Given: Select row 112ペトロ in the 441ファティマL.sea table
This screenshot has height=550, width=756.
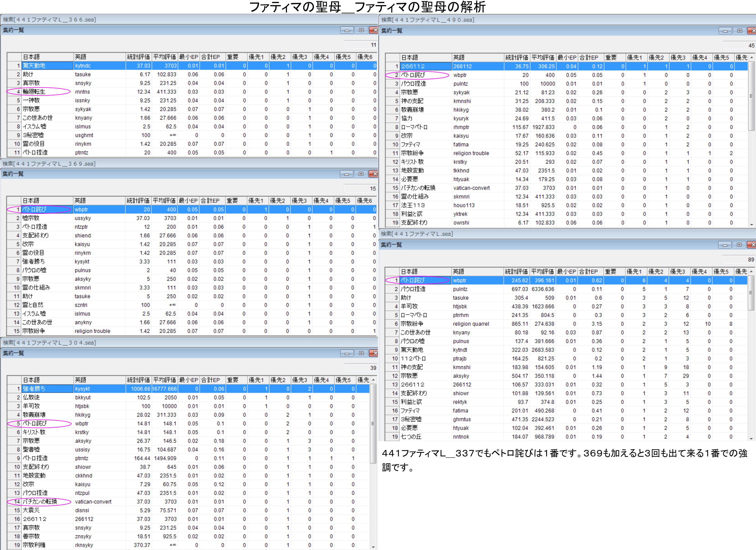Looking at the screenshot, I should coord(566,358).
